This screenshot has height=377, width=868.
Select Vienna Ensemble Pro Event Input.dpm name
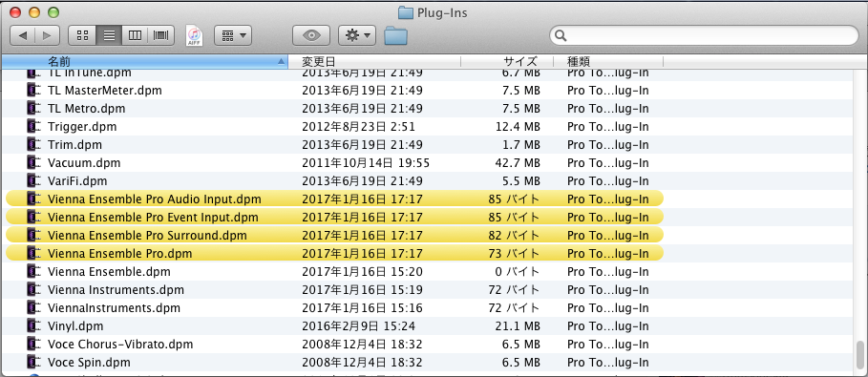(154, 218)
